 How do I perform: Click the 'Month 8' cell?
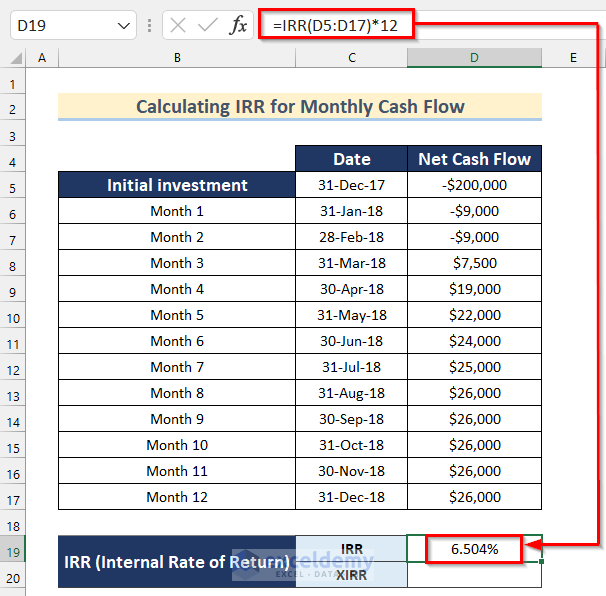click(x=177, y=393)
